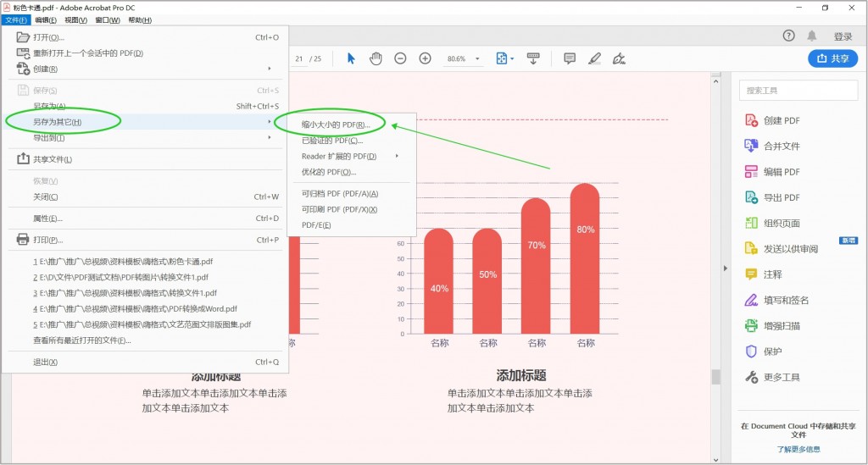Open 编辑 PDF tool
This screenshot has width=868, height=465.
click(x=772, y=172)
